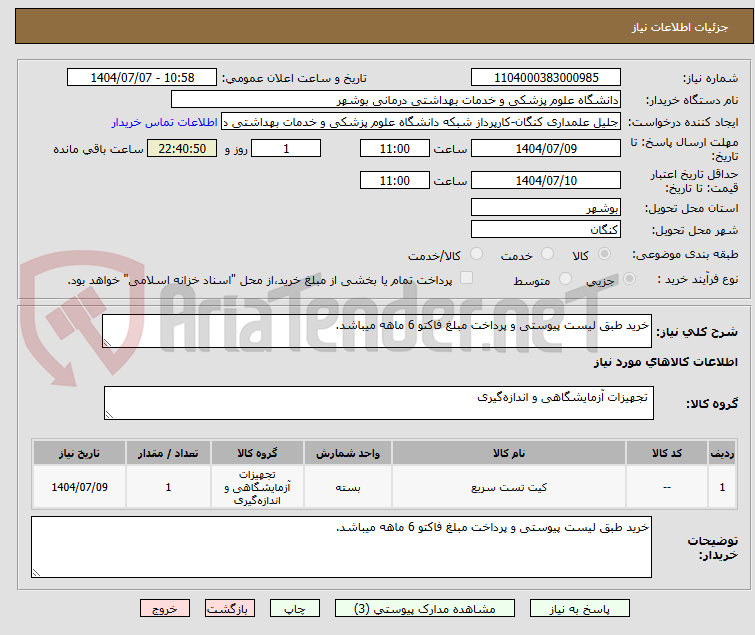The height and width of the screenshot is (635, 755).
Task: Click the resize handle of شرح کلی نیاز box
Action: (x=107, y=343)
